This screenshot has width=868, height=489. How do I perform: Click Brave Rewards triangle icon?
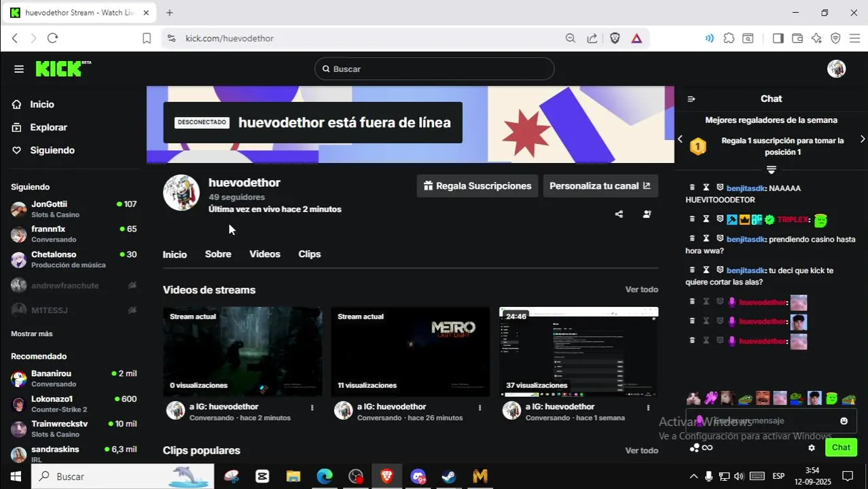[x=636, y=38]
